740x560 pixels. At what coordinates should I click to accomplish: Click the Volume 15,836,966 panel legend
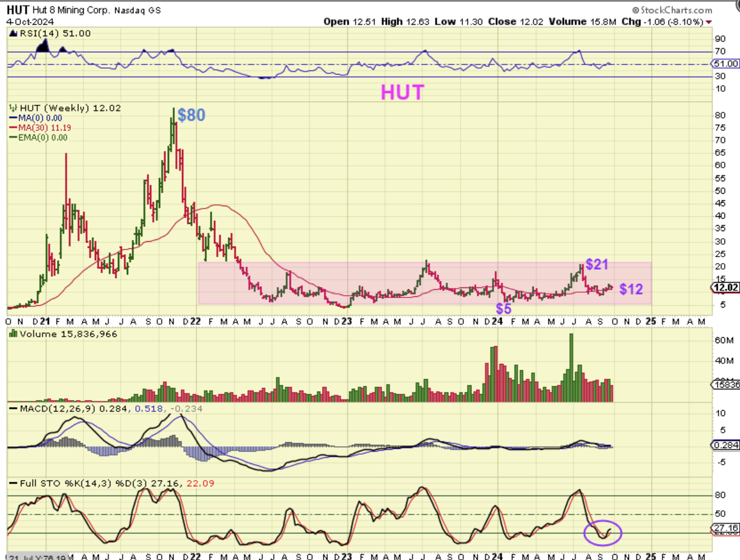[63, 334]
